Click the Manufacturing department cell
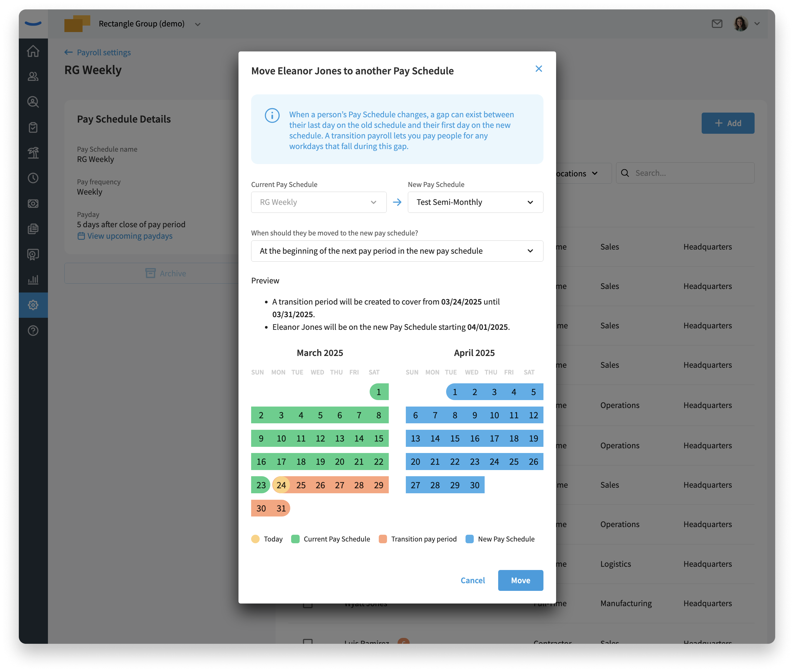794x672 pixels. click(x=625, y=603)
